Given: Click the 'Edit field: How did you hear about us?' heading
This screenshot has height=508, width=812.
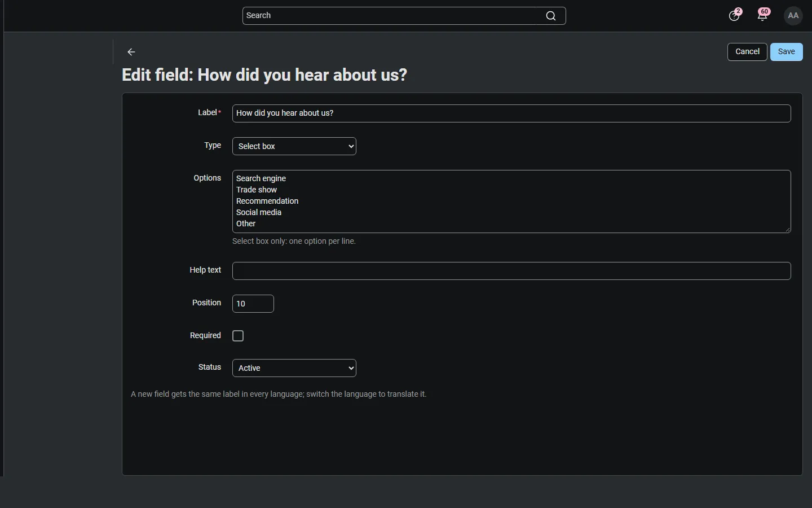Looking at the screenshot, I should click(x=264, y=75).
